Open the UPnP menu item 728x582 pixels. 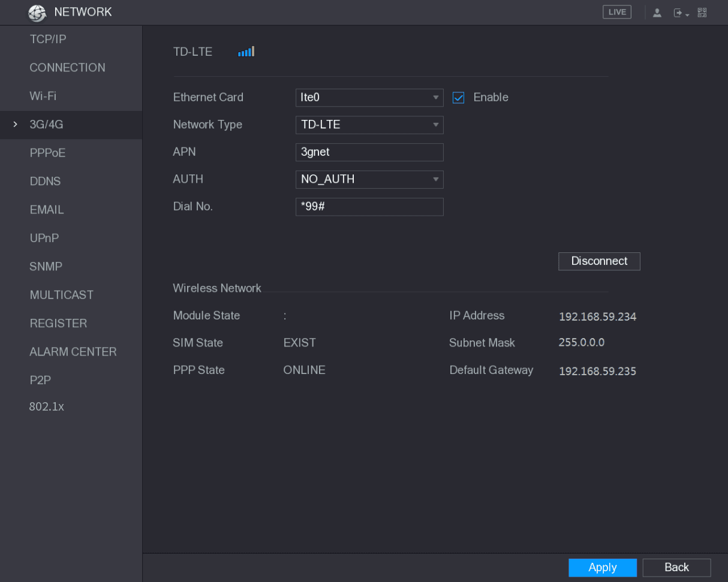click(71, 239)
